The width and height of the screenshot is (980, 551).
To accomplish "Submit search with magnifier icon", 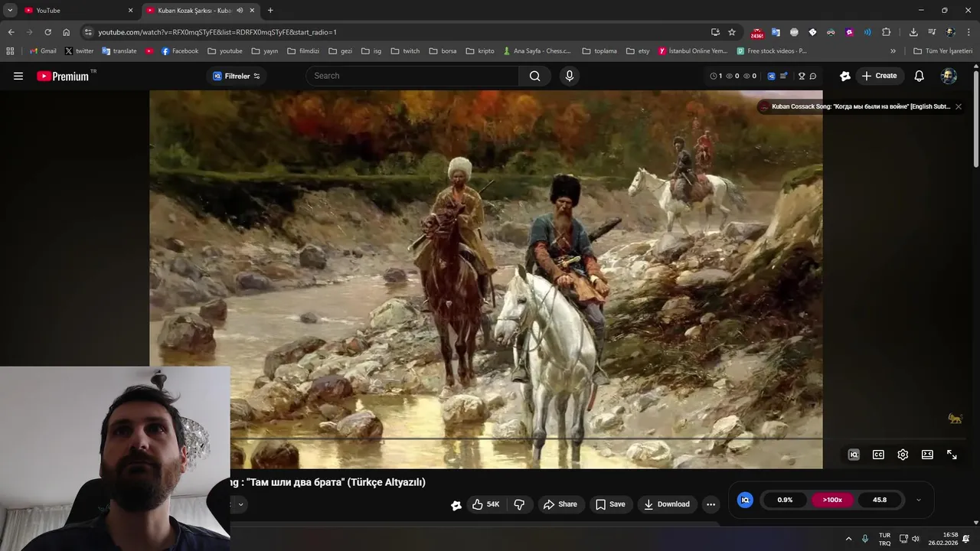I will [x=534, y=76].
